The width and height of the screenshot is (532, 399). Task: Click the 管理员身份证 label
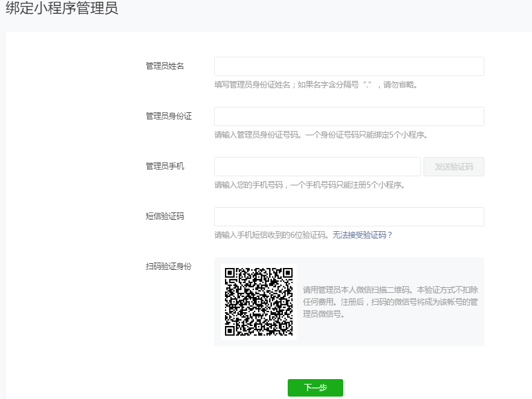pos(169,116)
